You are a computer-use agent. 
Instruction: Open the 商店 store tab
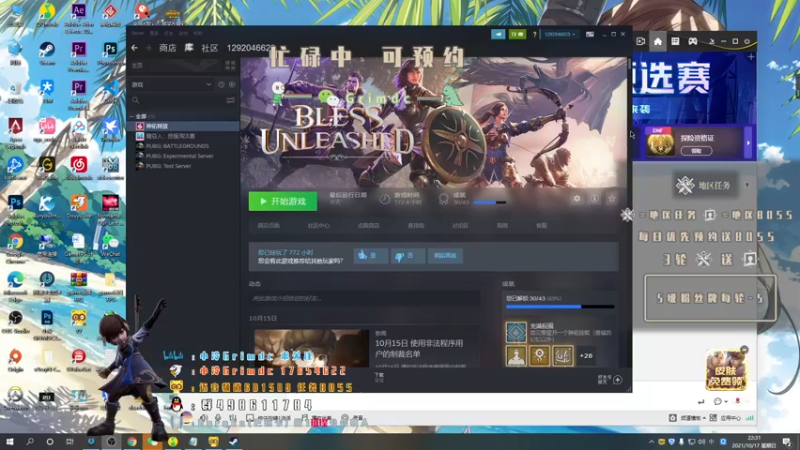tap(167, 48)
